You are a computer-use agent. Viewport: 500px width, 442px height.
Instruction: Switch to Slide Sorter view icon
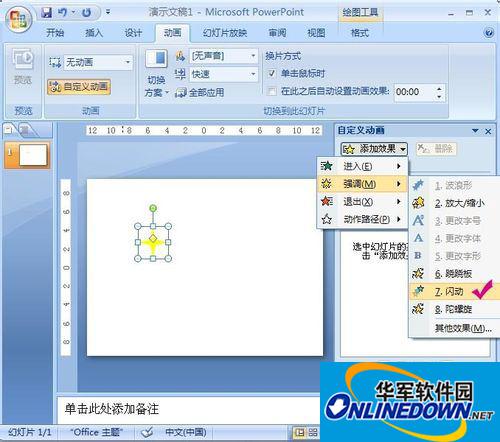tap(313, 432)
